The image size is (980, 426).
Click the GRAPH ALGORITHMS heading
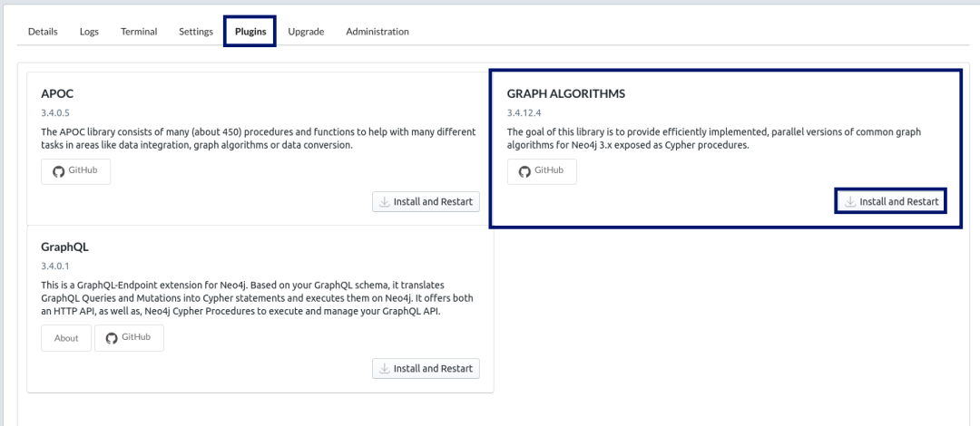click(565, 93)
